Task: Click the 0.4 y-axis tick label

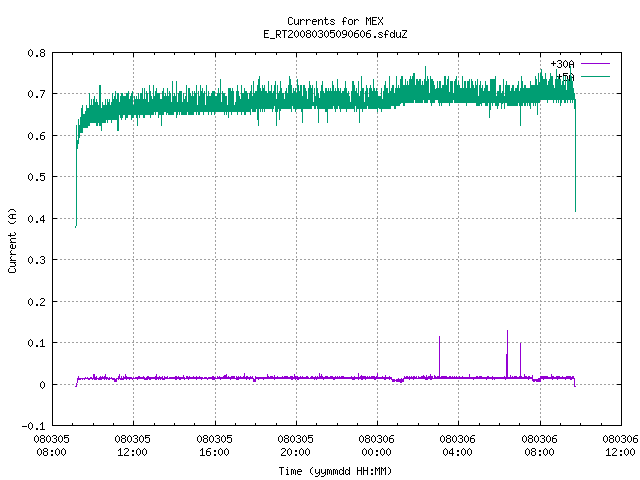Action: tap(36, 219)
